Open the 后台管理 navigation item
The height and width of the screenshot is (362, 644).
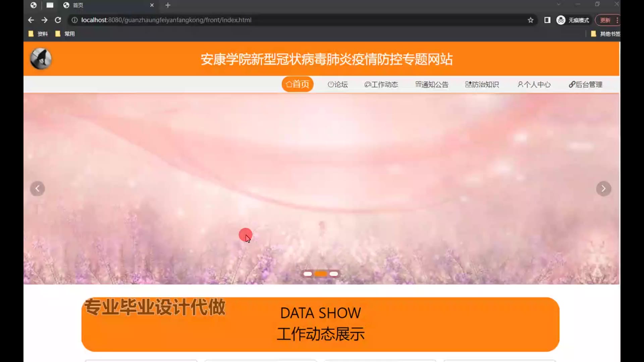tap(586, 84)
